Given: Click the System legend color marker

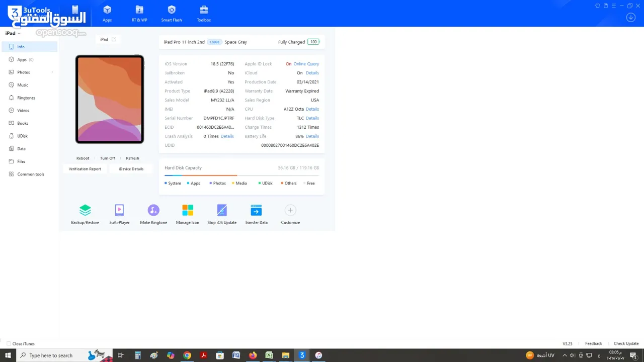Looking at the screenshot, I should coord(166,184).
